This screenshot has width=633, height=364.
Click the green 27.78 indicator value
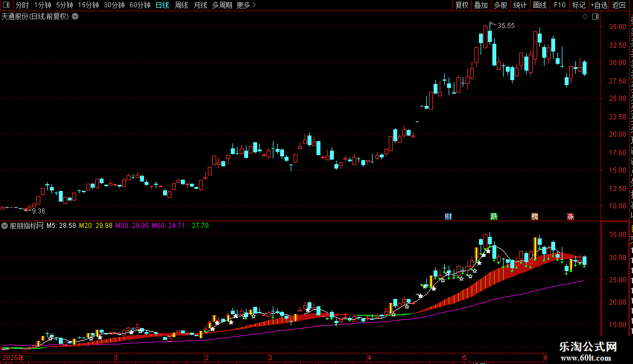(200, 226)
